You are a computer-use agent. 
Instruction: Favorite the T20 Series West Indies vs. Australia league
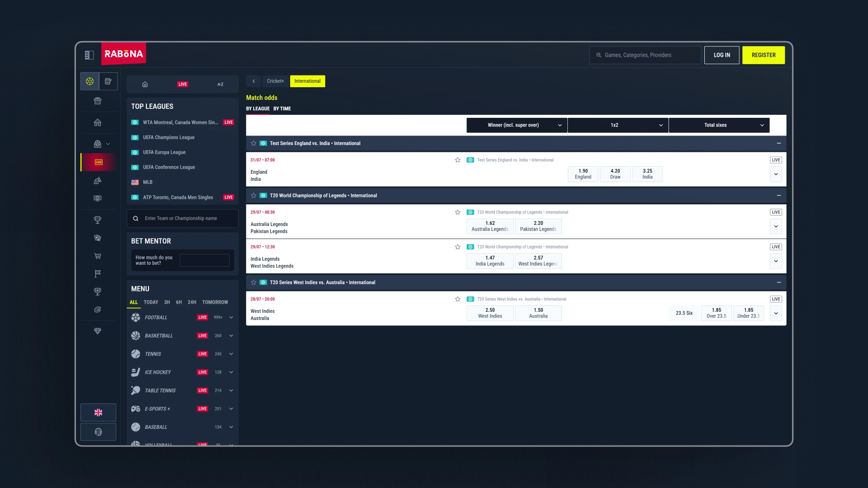[254, 282]
